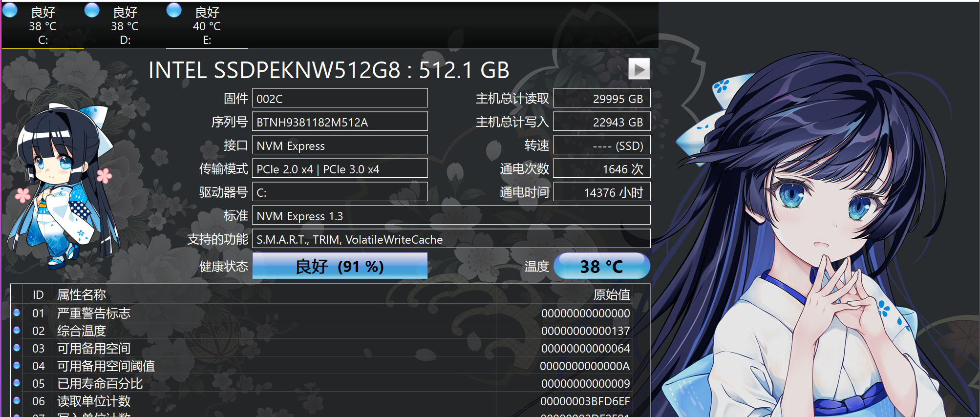980x417 pixels.
Task: Click the status dot for attribute 03
Action: click(x=17, y=348)
